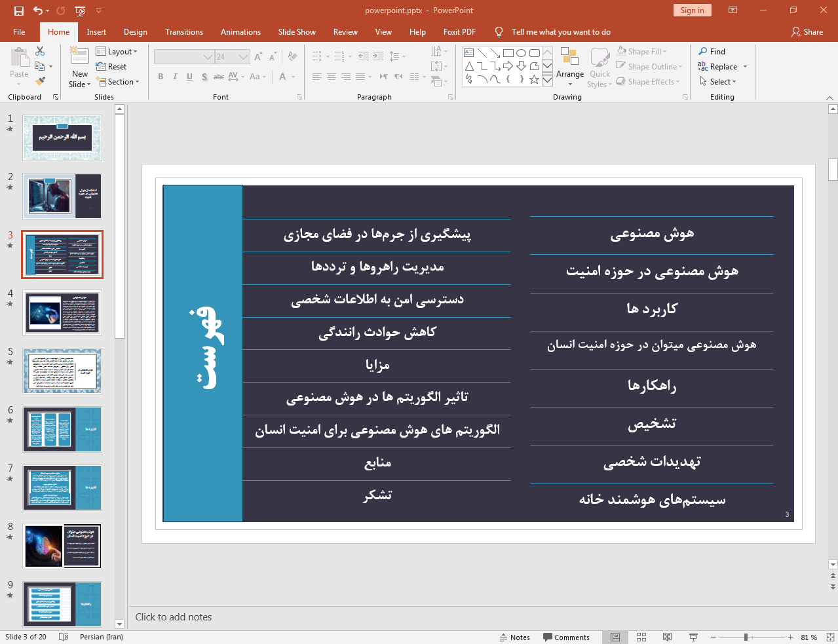
Task: Open Quick Styles gallery
Action: [x=600, y=68]
